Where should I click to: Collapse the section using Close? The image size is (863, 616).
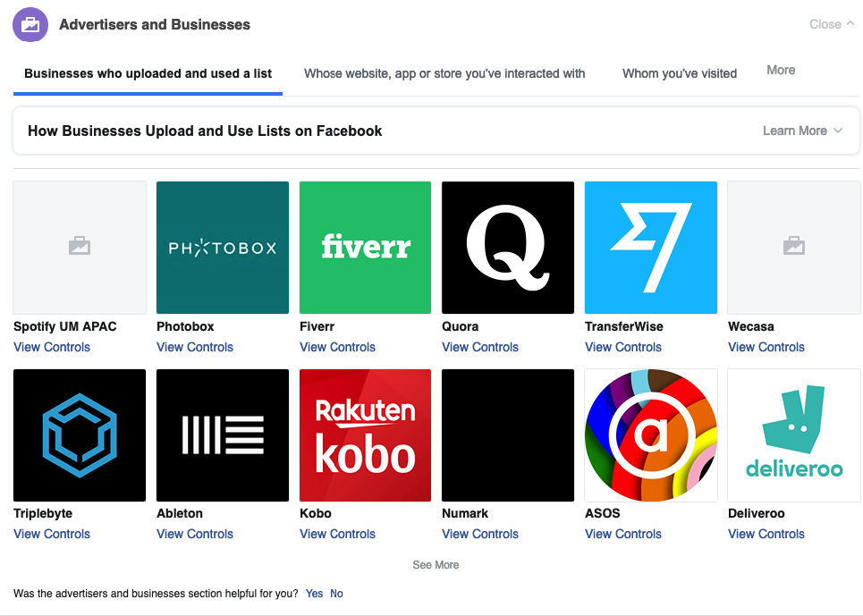[x=831, y=24]
